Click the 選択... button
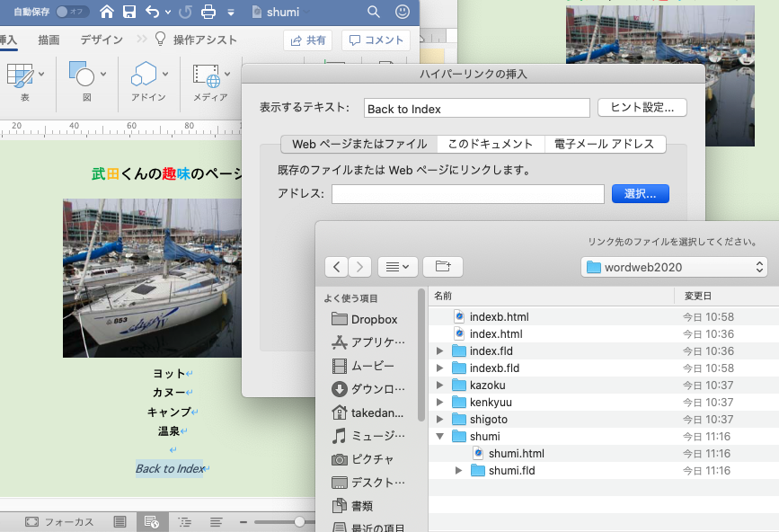The image size is (779, 532). [x=640, y=193]
